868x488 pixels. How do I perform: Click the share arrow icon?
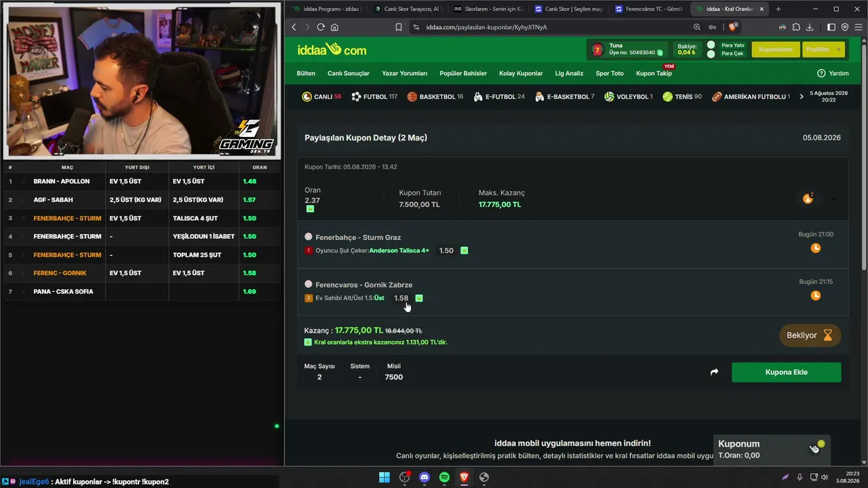(714, 372)
